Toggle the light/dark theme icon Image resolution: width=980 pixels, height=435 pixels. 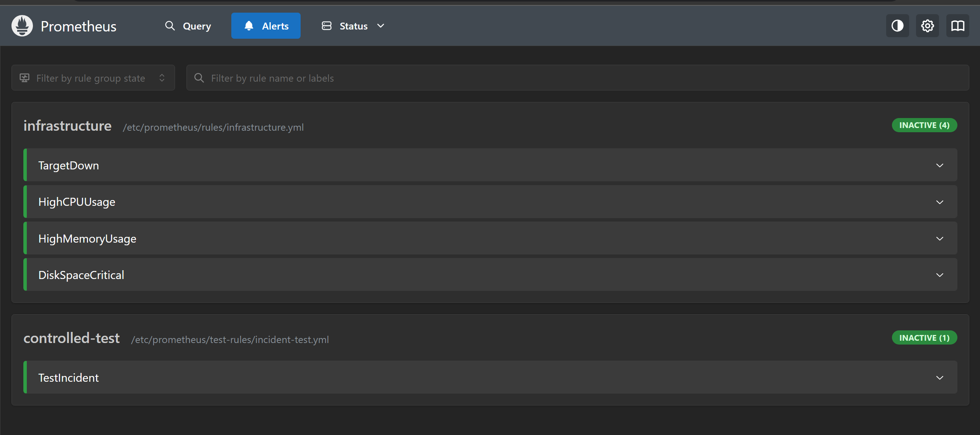click(897, 26)
